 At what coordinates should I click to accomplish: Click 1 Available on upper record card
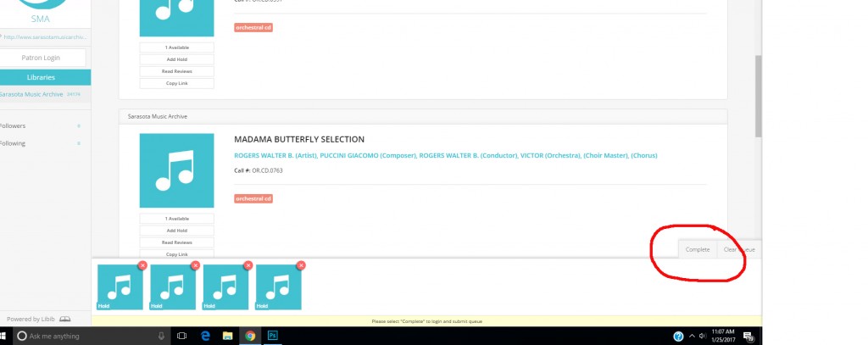pos(176,47)
